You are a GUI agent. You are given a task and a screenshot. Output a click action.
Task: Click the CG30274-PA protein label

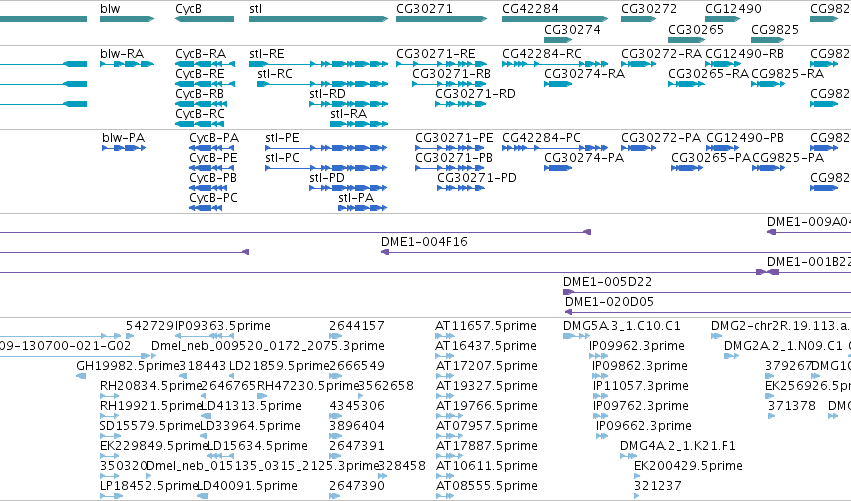click(x=584, y=158)
